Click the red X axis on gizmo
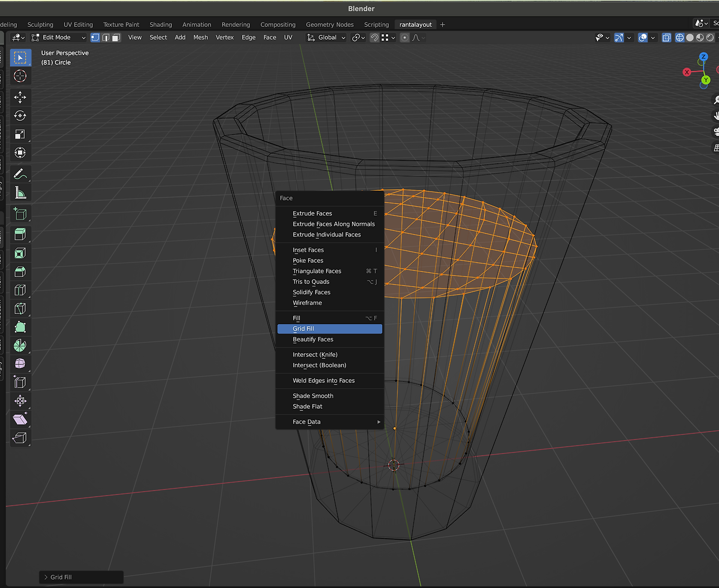 (686, 72)
